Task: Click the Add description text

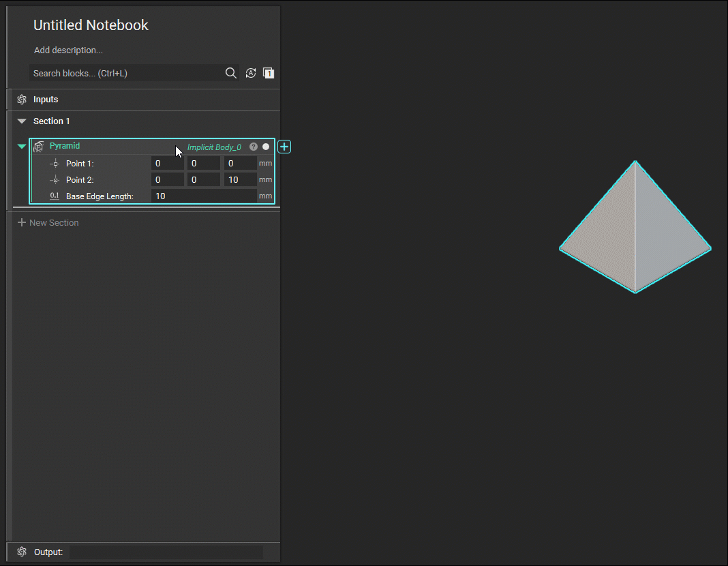Action: click(x=68, y=50)
